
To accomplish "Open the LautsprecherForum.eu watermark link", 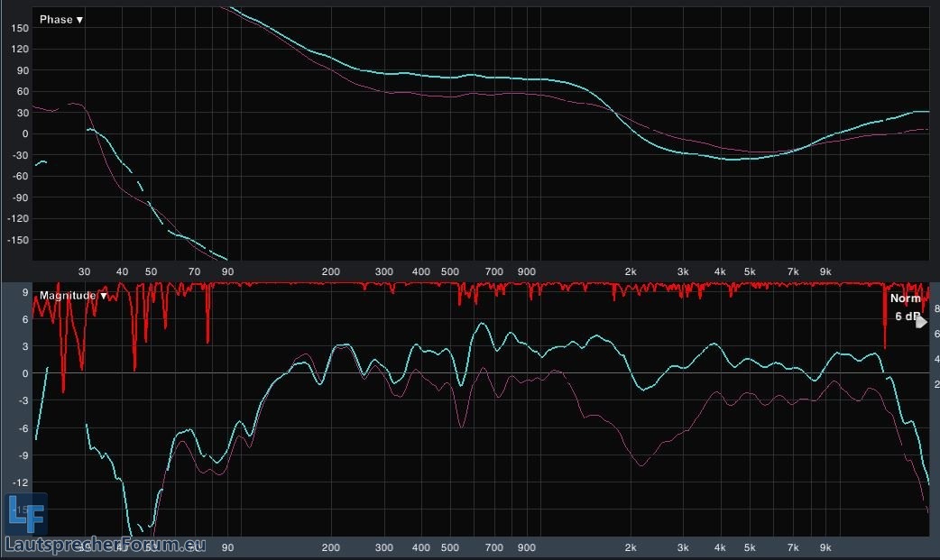I will point(106,545).
